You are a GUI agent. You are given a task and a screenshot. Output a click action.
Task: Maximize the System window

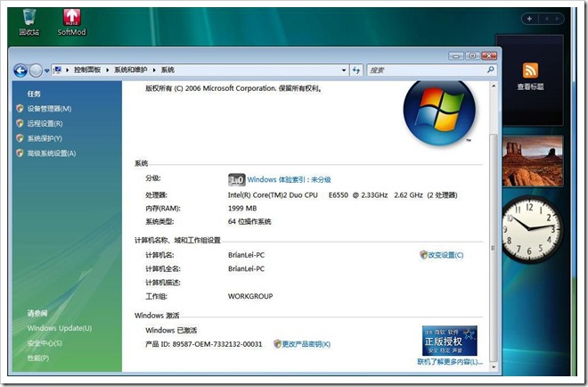click(472, 56)
